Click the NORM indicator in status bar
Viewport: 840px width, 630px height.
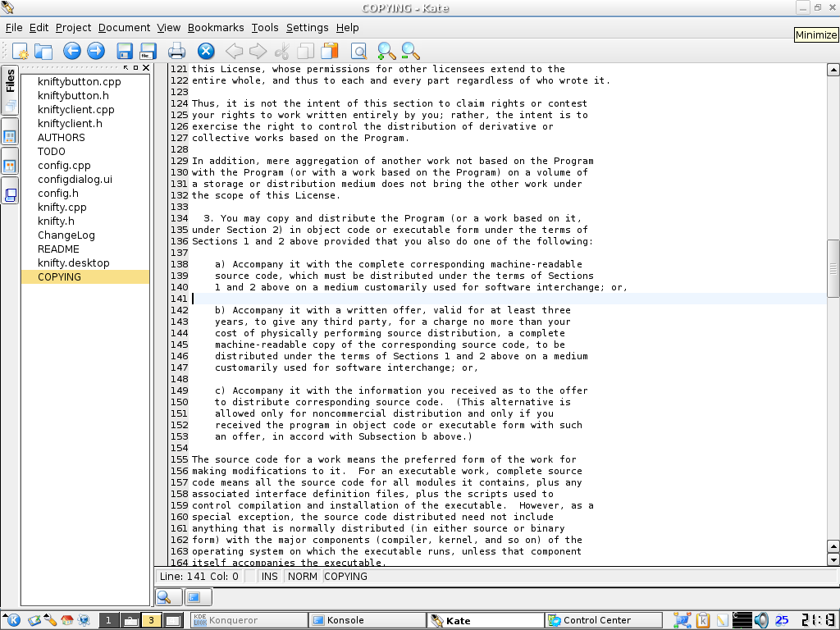point(302,577)
